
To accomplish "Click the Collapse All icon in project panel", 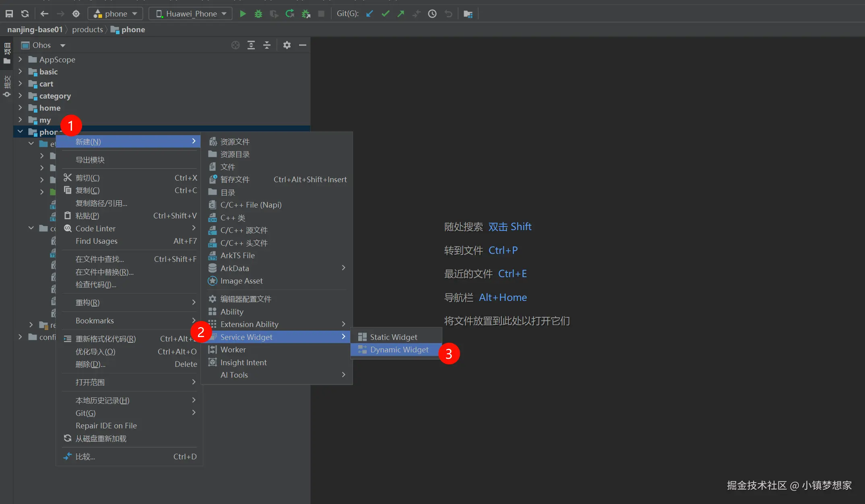I will [267, 45].
